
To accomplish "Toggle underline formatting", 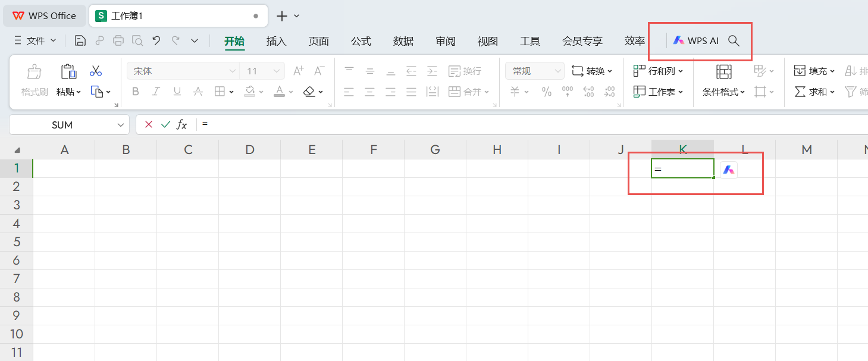I will click(x=176, y=91).
